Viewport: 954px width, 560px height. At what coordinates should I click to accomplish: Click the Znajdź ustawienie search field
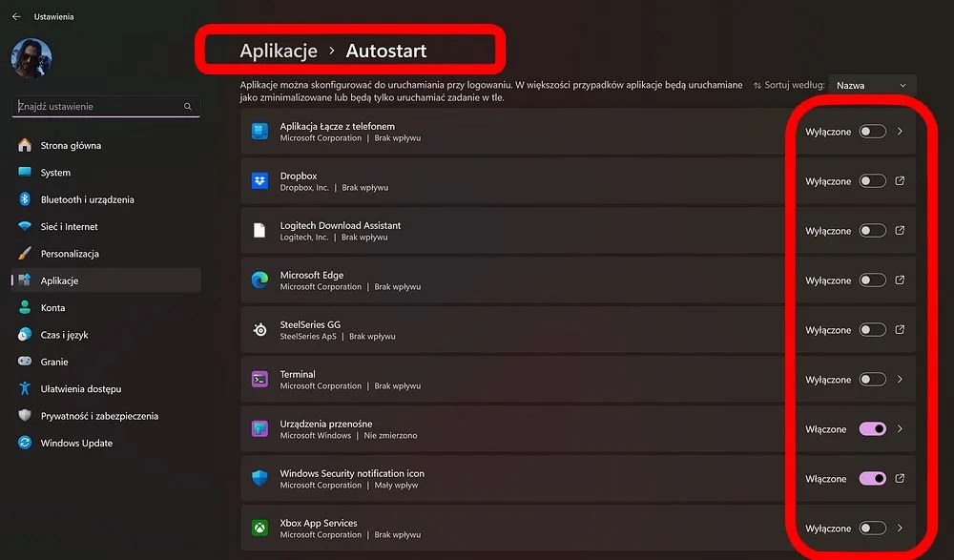106,107
